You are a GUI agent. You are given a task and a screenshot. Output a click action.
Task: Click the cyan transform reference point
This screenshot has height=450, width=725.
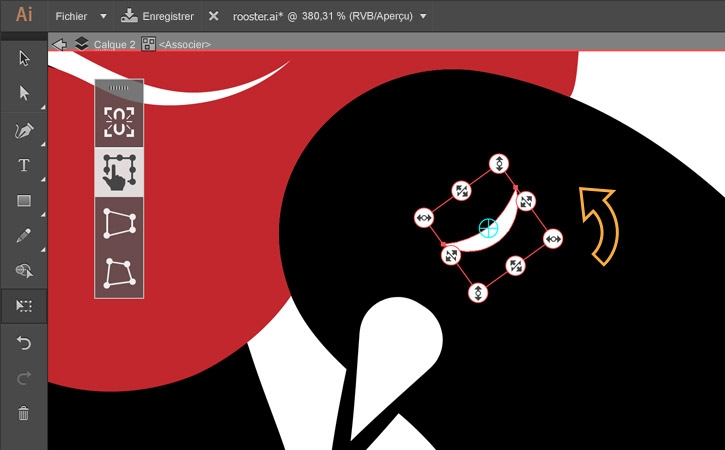488,228
